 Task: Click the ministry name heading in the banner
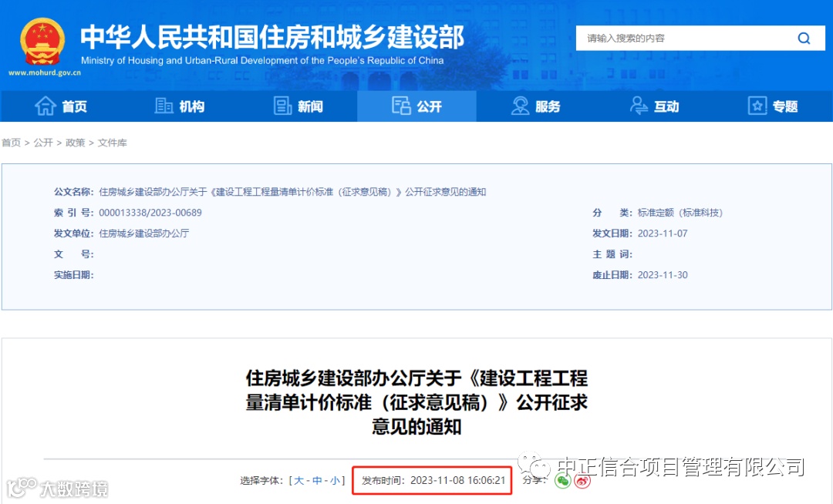[272, 37]
